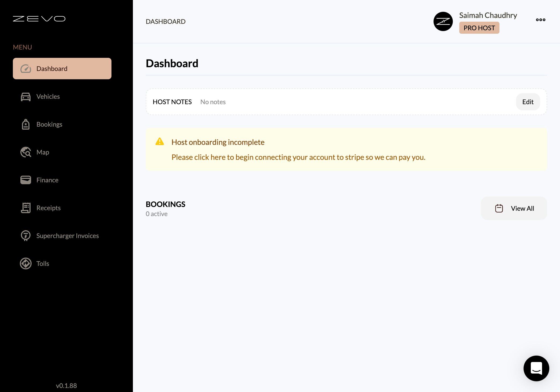The width and height of the screenshot is (560, 392).
Task: View All bookings
Action: tap(514, 208)
